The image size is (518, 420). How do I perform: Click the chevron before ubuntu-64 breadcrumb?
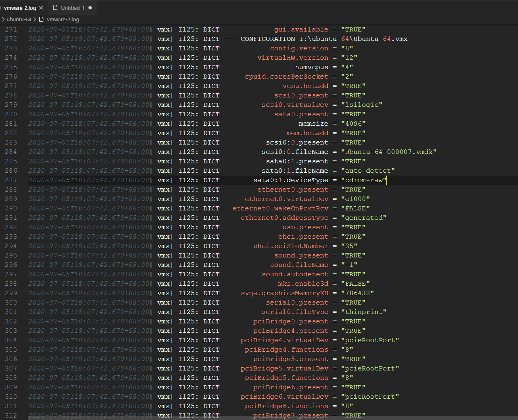(4, 19)
